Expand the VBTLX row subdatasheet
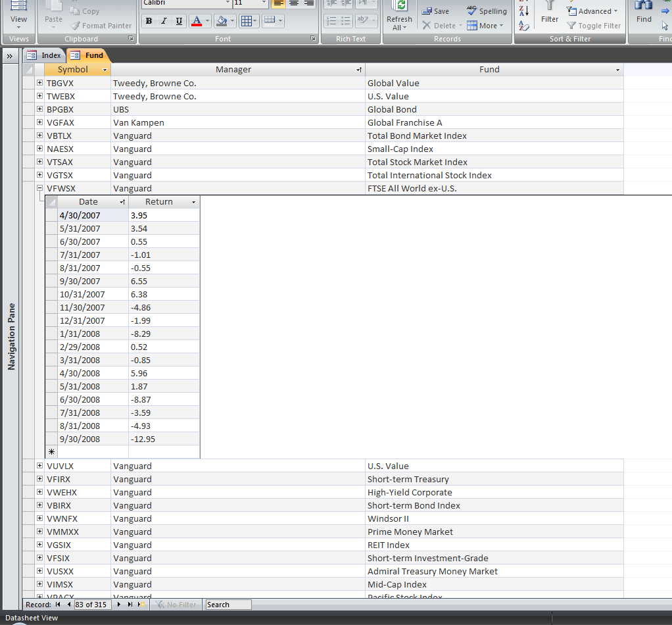 (40, 136)
